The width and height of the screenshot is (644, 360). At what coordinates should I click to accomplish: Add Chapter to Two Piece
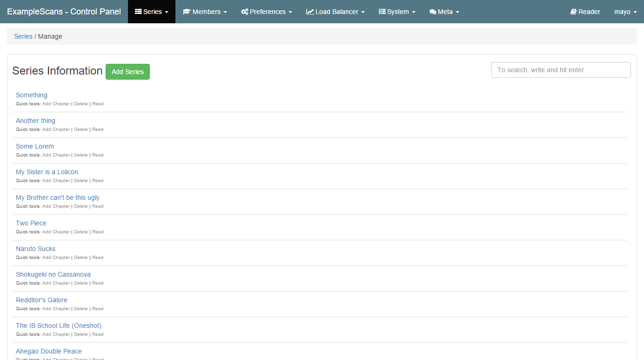click(x=56, y=232)
